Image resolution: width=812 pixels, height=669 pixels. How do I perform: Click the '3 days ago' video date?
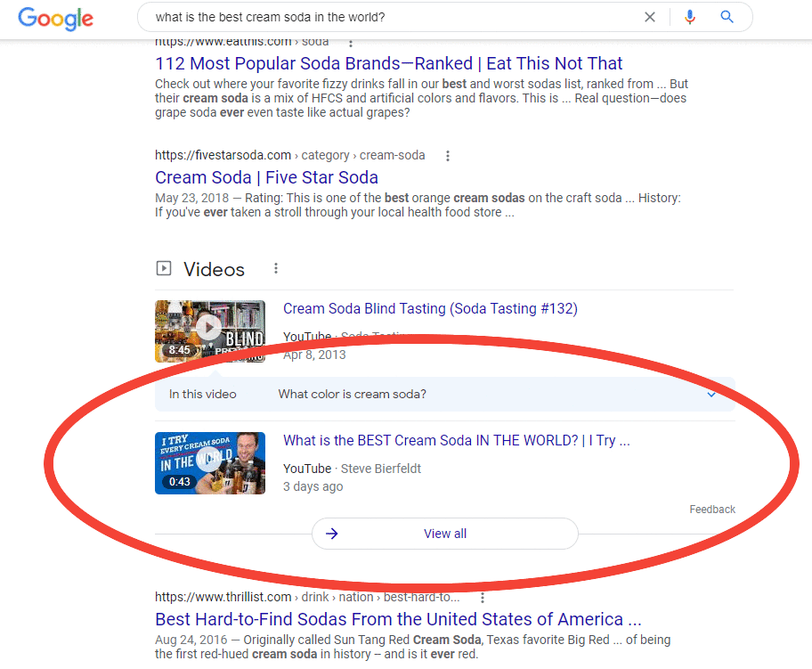313,486
